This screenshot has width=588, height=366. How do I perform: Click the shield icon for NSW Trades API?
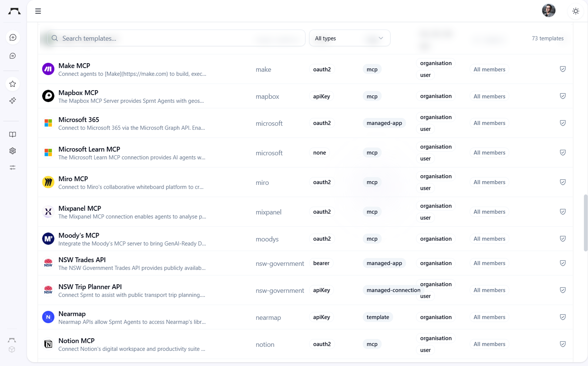click(563, 263)
